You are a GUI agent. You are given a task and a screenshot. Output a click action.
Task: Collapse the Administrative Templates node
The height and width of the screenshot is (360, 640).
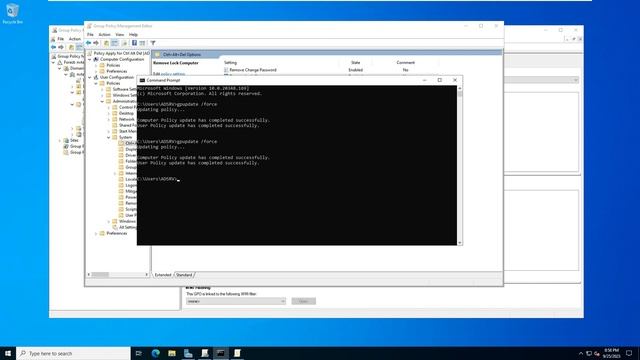pos(103,101)
